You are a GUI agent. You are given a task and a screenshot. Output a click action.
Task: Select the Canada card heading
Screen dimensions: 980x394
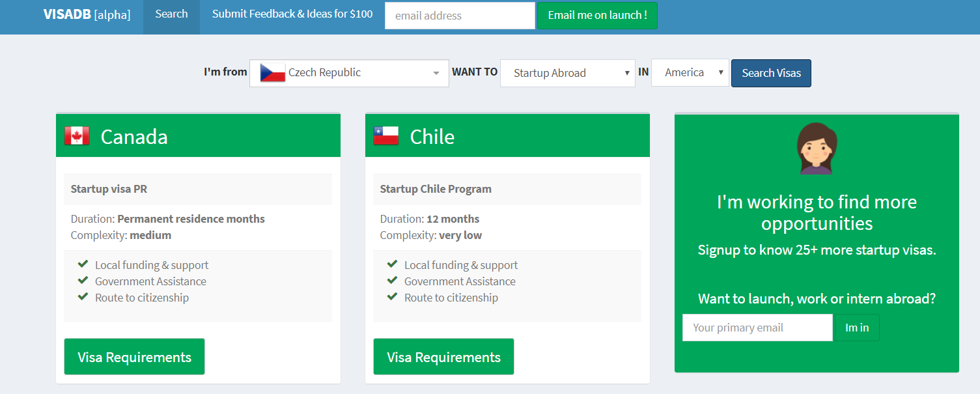[134, 137]
